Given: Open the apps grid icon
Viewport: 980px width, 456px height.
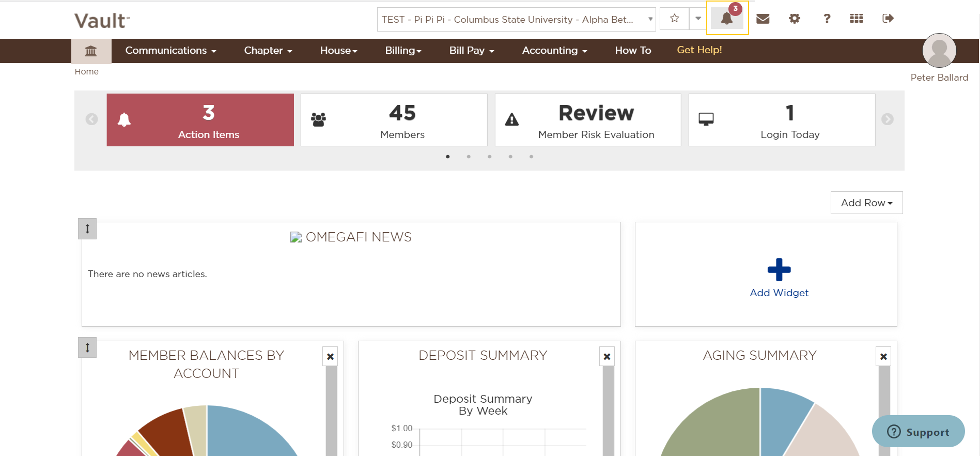Looking at the screenshot, I should [x=856, y=19].
